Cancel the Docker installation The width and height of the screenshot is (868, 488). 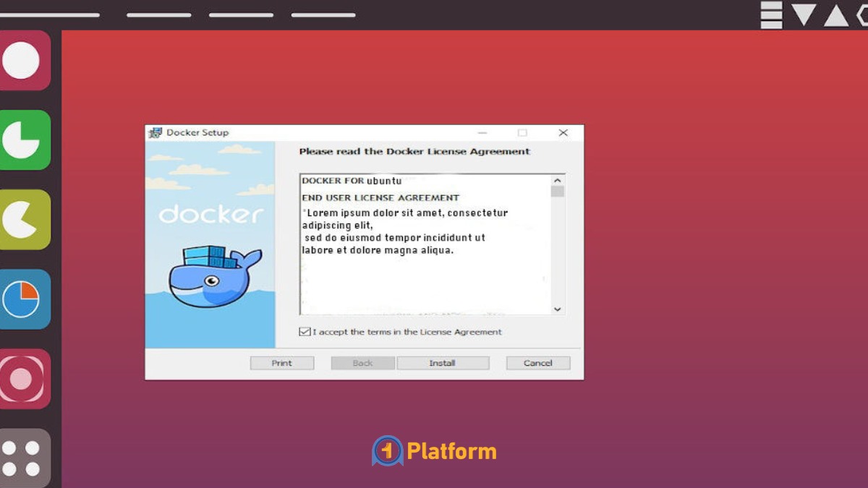pos(537,362)
